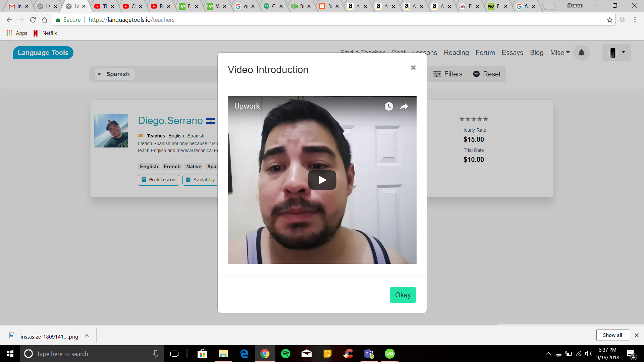Screen dimensions: 644x362
Task: Expand the user profile avatar dropdown
Action: (616, 53)
